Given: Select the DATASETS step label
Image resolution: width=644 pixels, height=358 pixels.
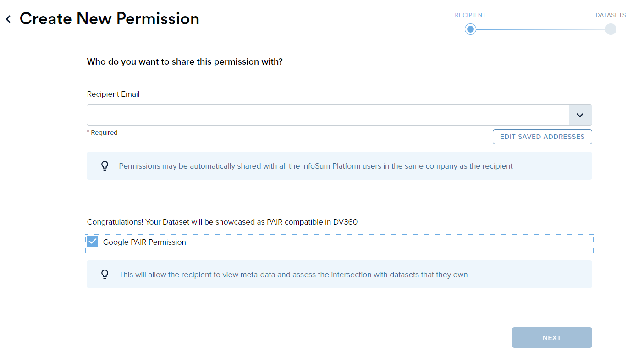Looking at the screenshot, I should (x=611, y=15).
